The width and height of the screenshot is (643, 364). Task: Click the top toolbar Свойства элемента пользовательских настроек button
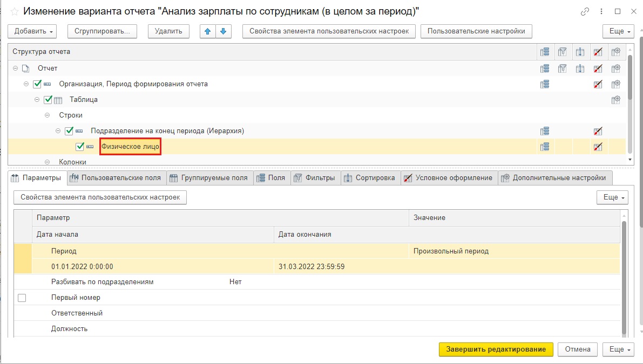[329, 31]
